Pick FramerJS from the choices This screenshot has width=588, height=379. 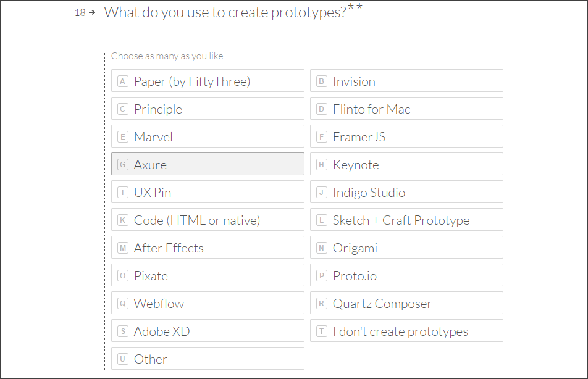click(406, 136)
